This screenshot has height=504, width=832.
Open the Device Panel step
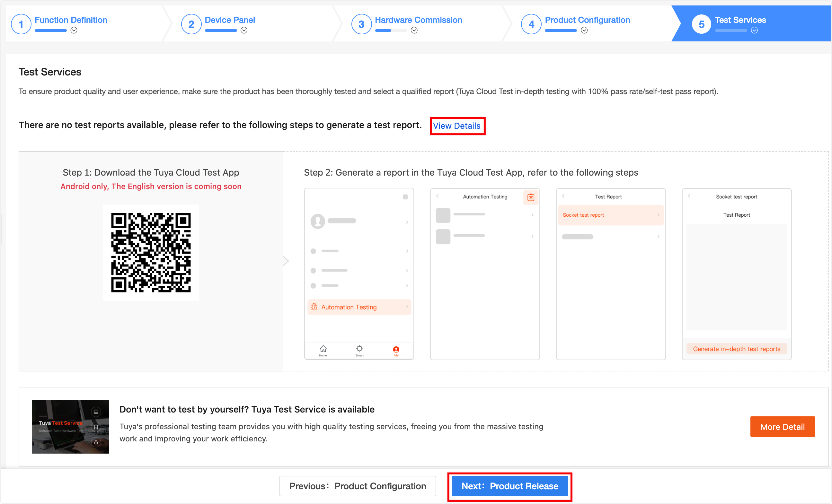click(x=230, y=20)
